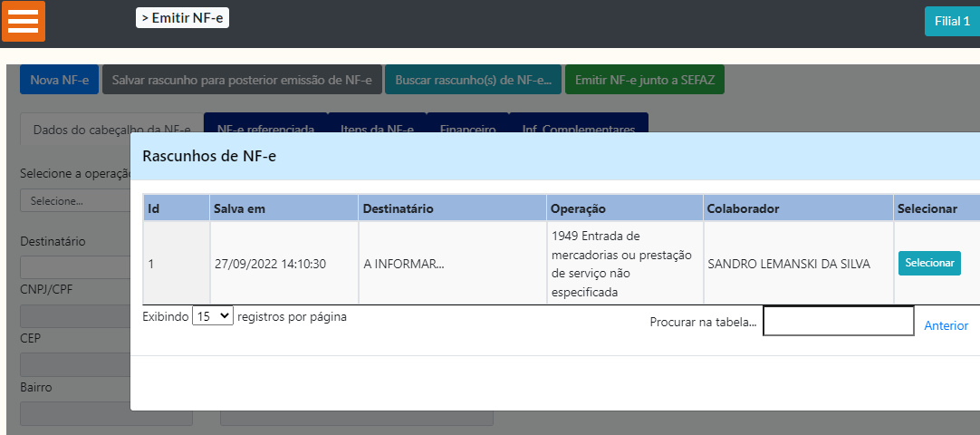Click the Anterior pagination link
Image resolution: width=980 pixels, height=435 pixels.
coord(946,325)
